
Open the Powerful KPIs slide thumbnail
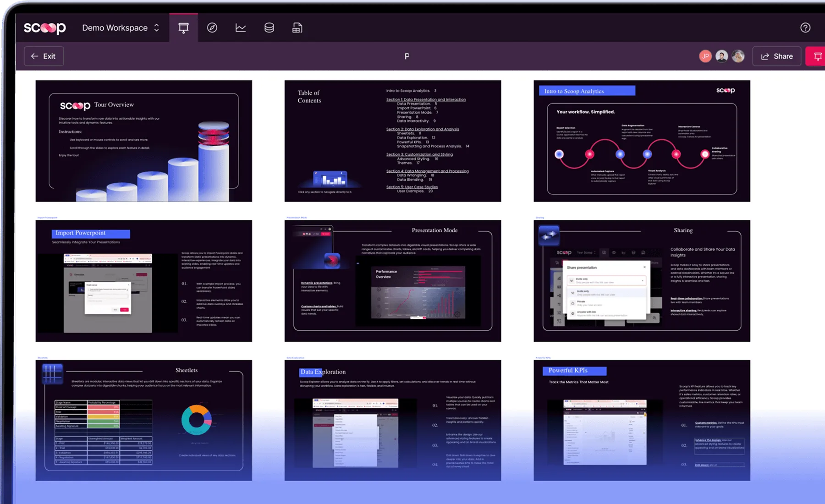tap(642, 420)
